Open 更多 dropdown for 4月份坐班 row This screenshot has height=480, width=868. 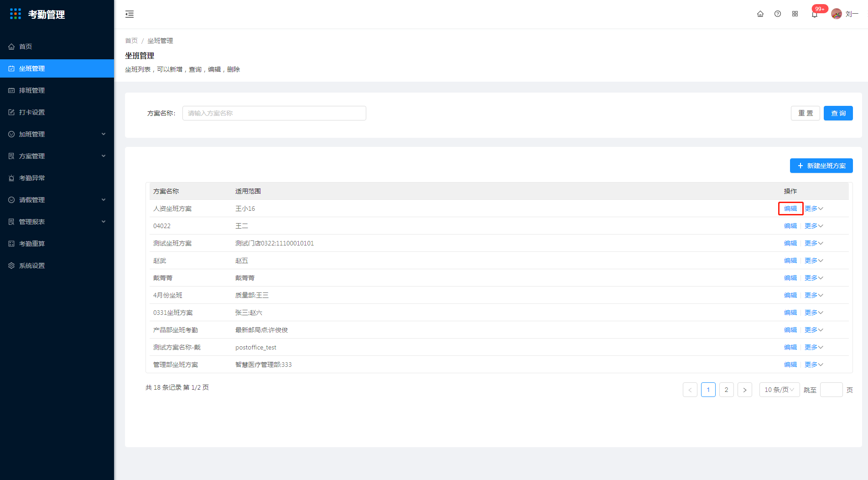pos(814,295)
